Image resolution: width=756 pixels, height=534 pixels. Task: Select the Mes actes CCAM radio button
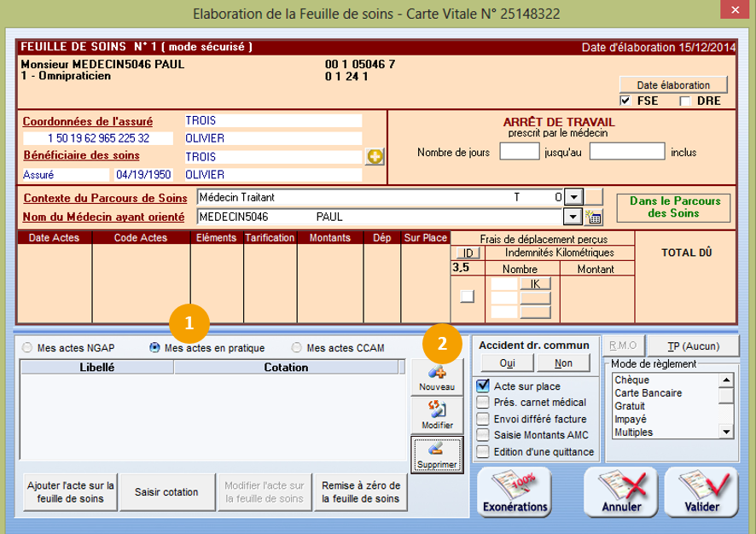(297, 348)
